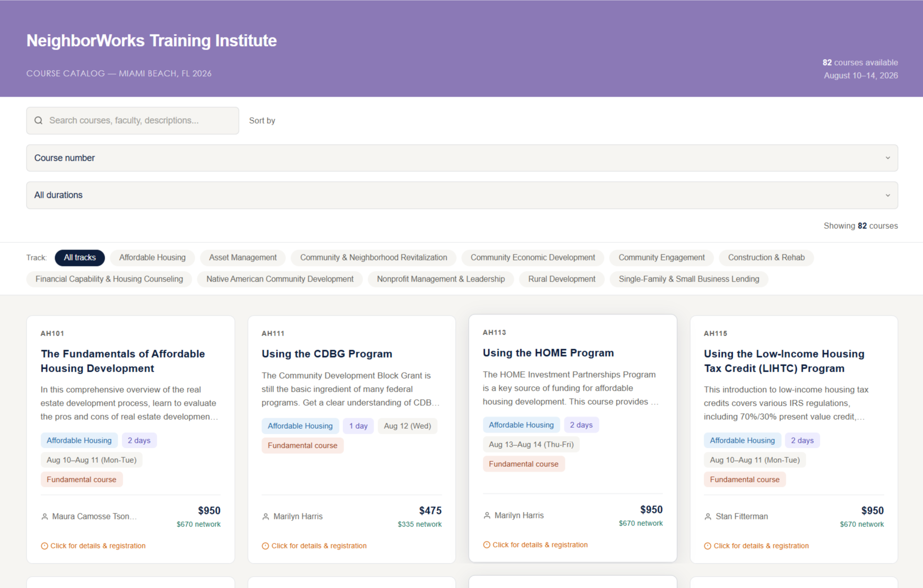This screenshot has height=588, width=923.
Task: Click instructor name Maura Camosse Tson
Action: pyautogui.click(x=94, y=516)
